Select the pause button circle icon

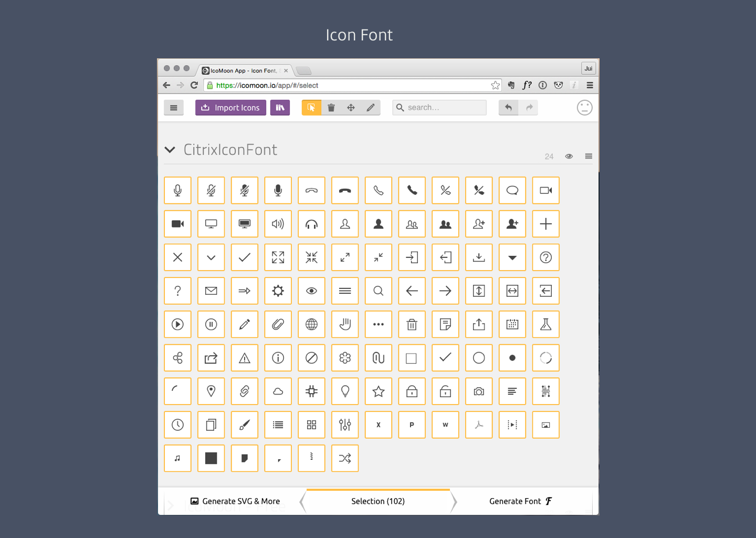tap(211, 324)
